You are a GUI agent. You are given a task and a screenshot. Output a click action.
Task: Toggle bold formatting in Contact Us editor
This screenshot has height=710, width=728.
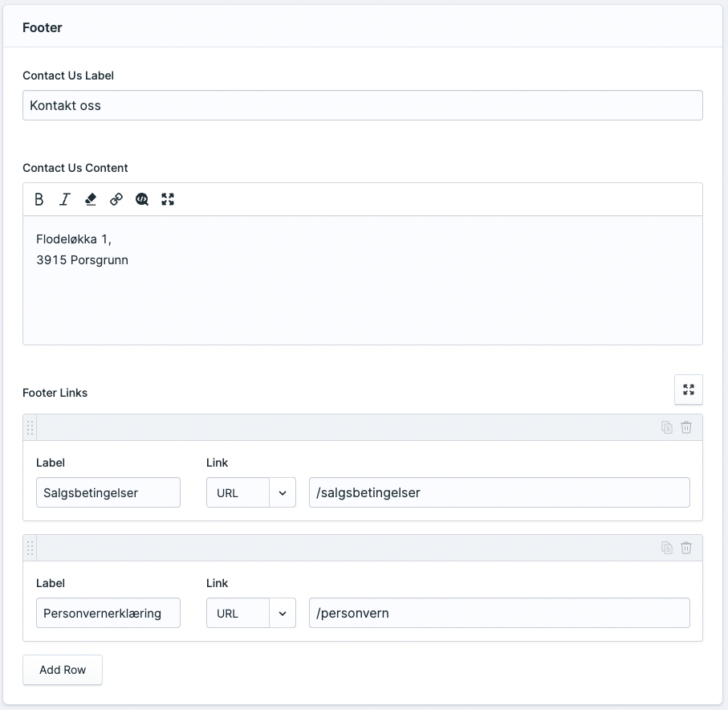(39, 199)
